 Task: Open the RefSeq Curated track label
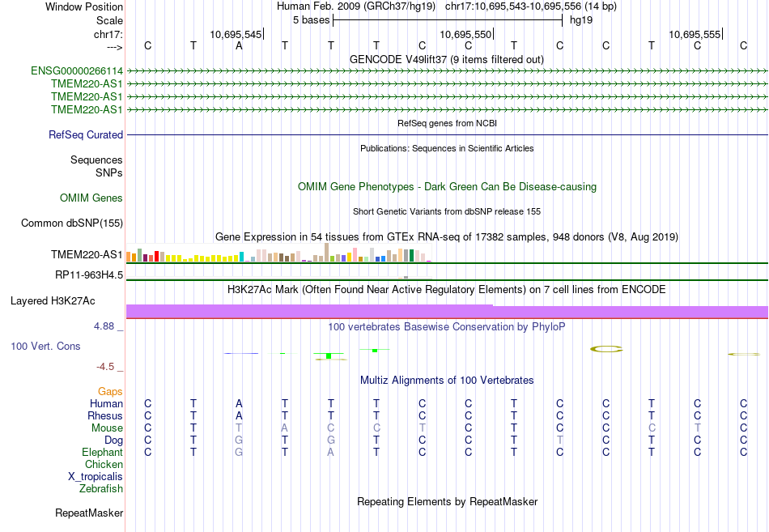[85, 134]
